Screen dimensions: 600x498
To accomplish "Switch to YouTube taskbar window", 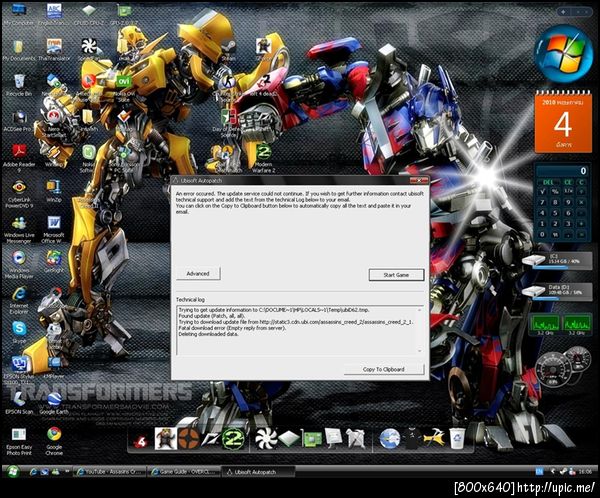I will coord(110,472).
